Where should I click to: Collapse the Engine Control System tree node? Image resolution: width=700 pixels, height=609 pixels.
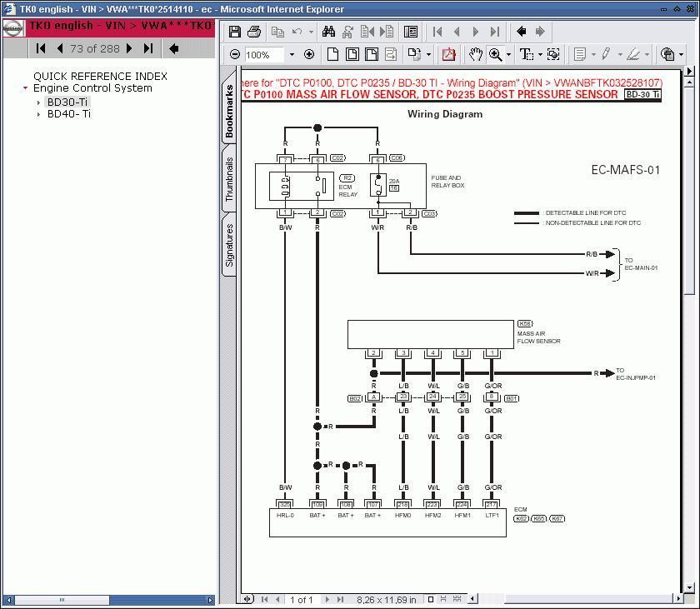[x=26, y=88]
